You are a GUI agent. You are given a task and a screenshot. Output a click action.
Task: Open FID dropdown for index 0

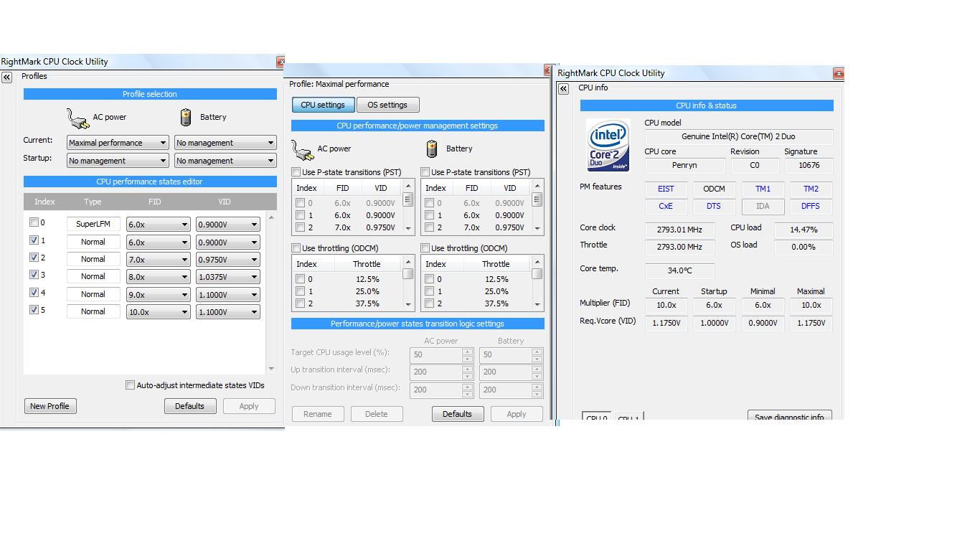point(158,225)
